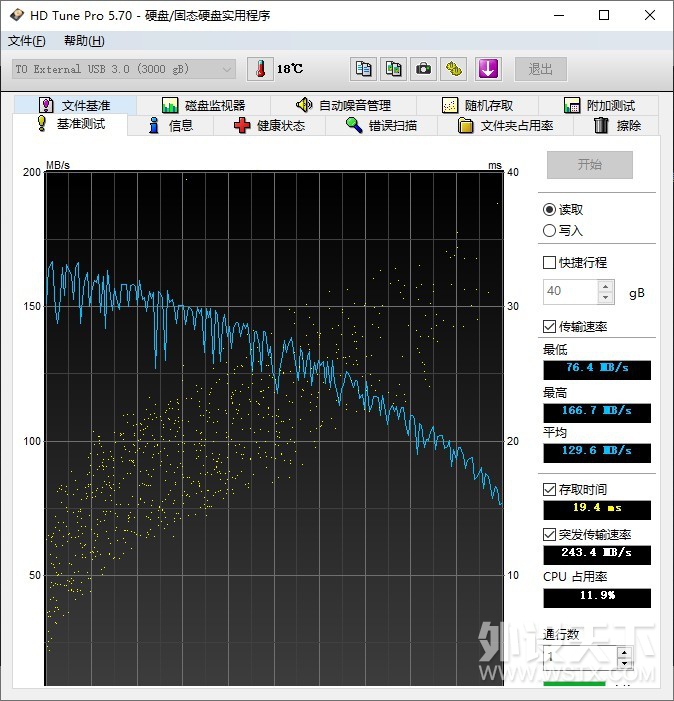Click the copy screenshot to clipboard icon
The width and height of the screenshot is (674, 701).
click(394, 69)
